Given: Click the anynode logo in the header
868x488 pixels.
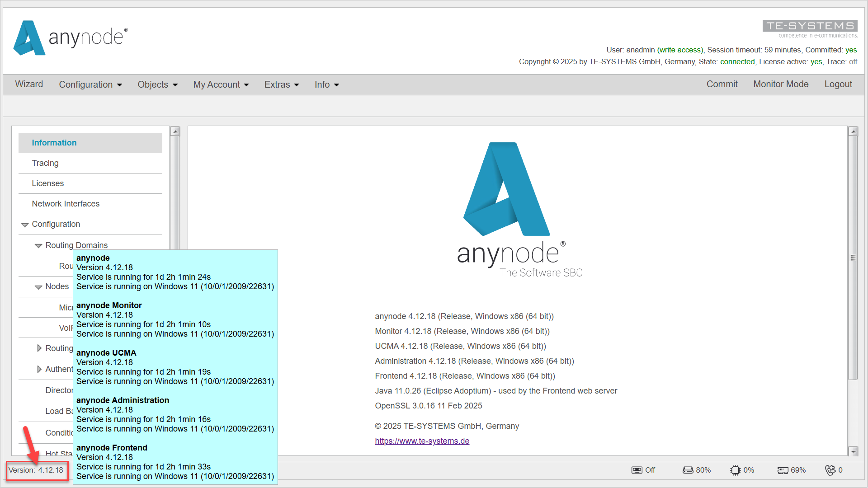Looking at the screenshot, I should [x=70, y=38].
